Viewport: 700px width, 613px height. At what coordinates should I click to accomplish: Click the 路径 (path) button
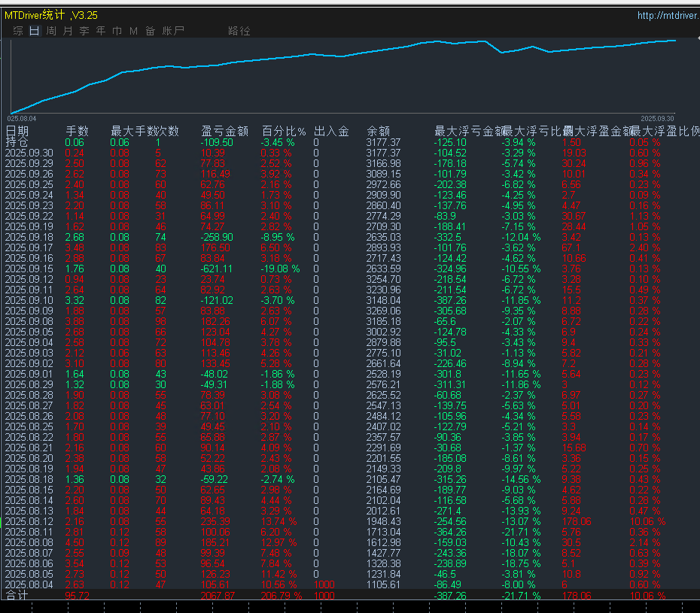(239, 31)
